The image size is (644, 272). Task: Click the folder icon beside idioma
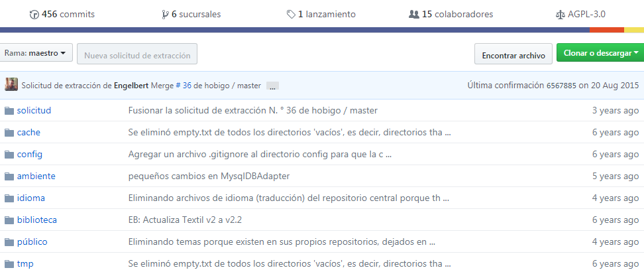tap(9, 198)
